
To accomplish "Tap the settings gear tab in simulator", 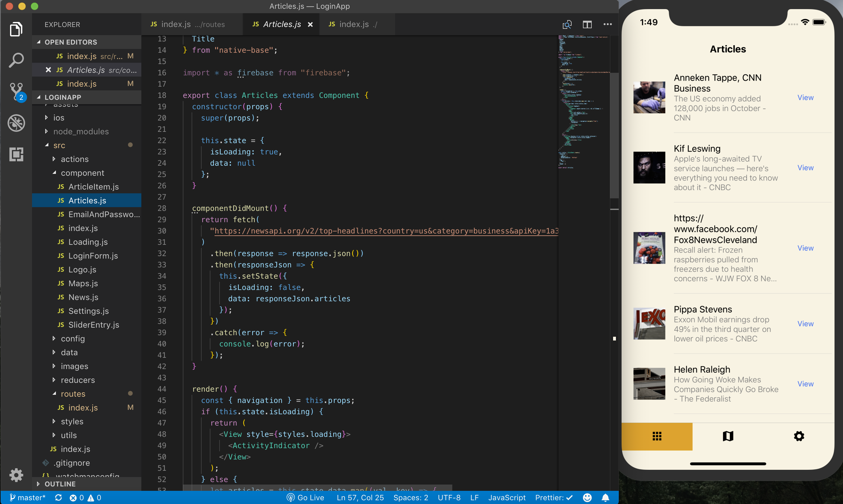I will 799,436.
